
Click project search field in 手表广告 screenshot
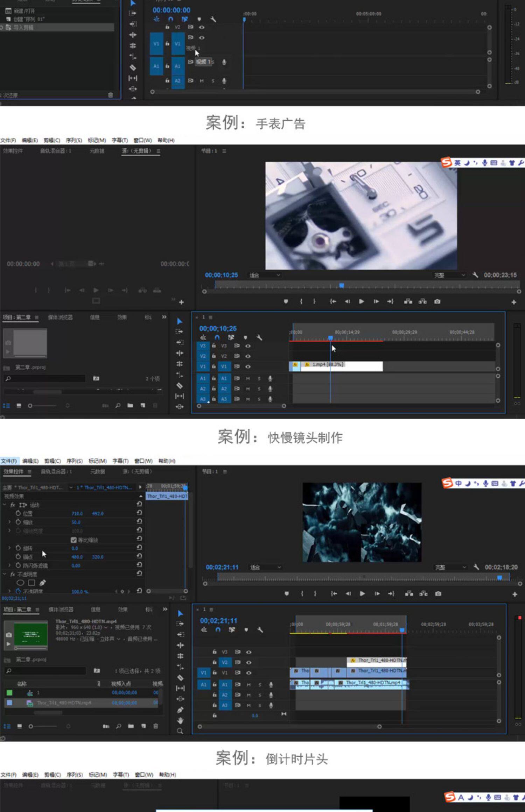click(x=44, y=378)
